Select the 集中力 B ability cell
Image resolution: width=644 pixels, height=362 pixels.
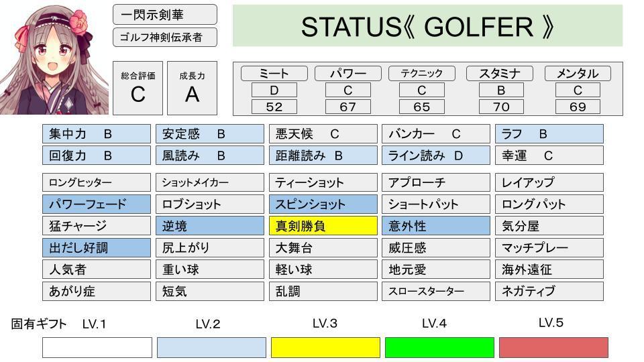97,134
